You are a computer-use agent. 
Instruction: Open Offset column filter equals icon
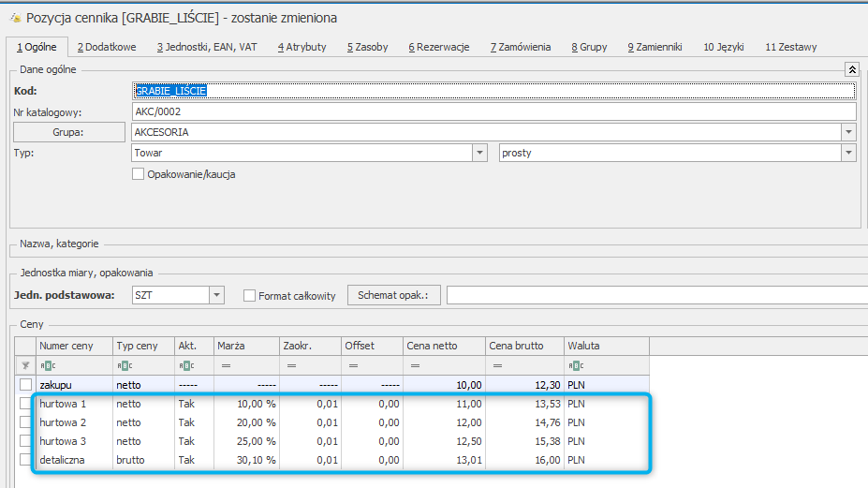click(354, 365)
